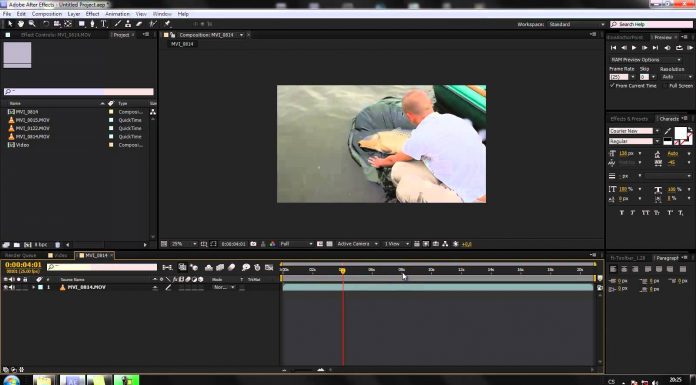Screen dimensions: 696x385
Task: Click the fill color swatch in Character panel
Action: point(680,133)
